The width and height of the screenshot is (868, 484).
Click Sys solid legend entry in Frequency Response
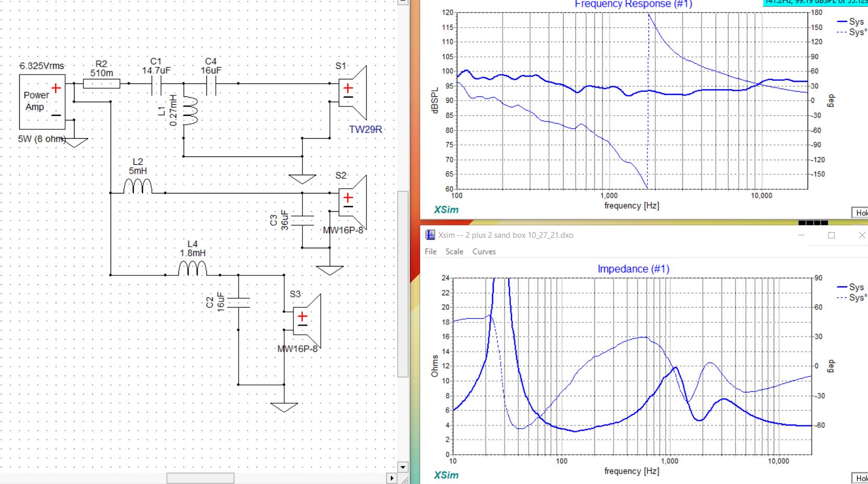pyautogui.click(x=850, y=21)
